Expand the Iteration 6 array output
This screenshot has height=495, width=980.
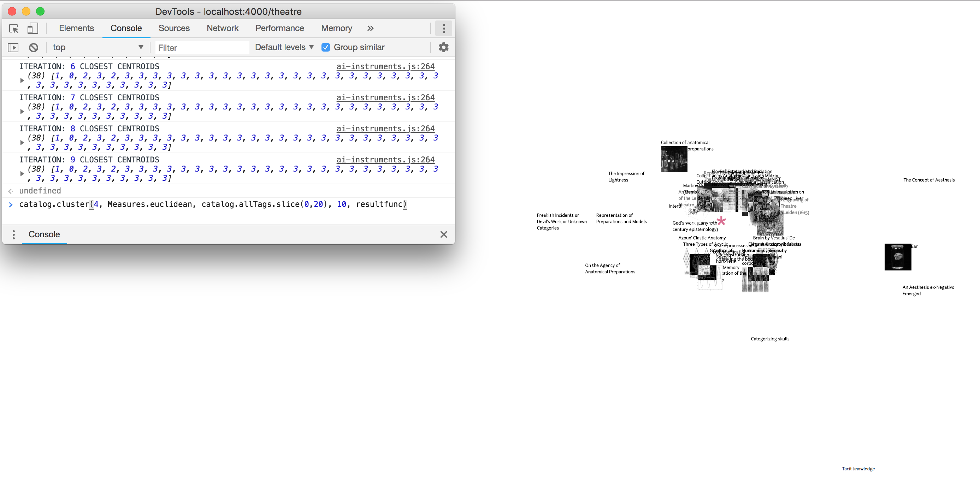(22, 80)
